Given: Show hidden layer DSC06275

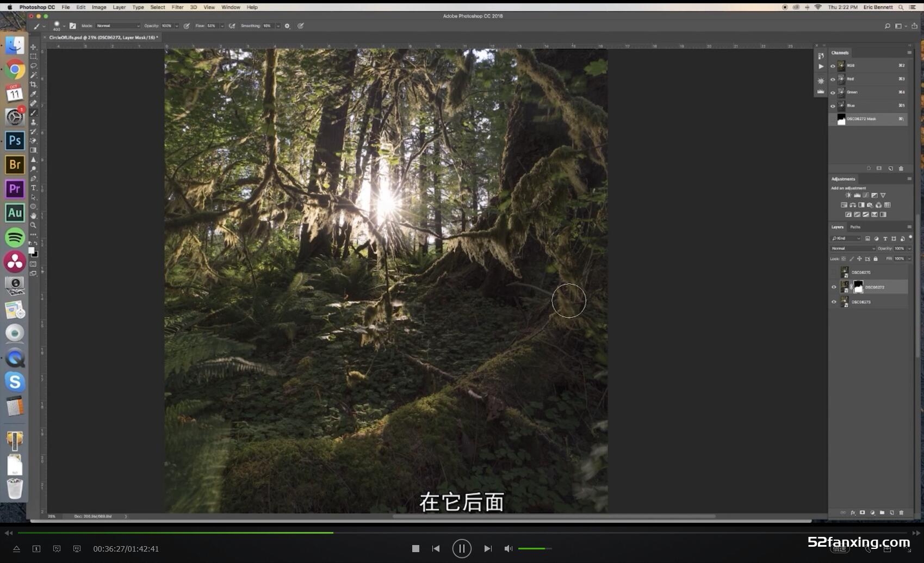Looking at the screenshot, I should tap(834, 272).
